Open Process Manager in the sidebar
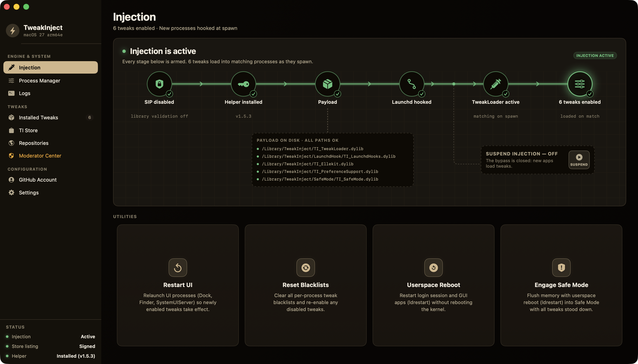The image size is (638, 364). click(x=50, y=81)
